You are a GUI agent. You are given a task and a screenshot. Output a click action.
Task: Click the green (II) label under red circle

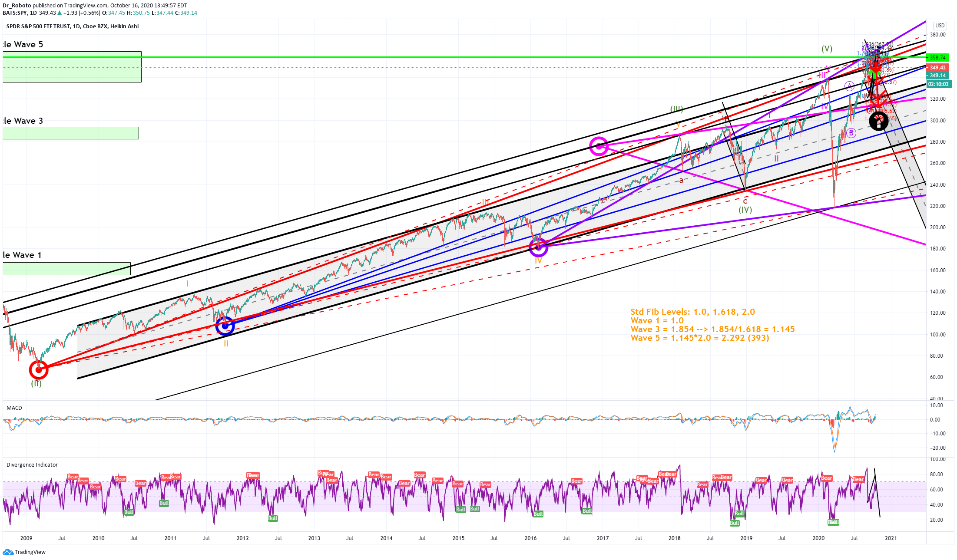36,383
